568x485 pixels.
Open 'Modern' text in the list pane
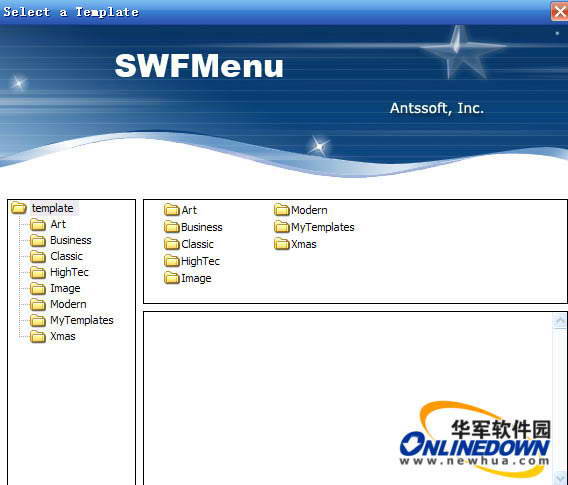click(x=309, y=210)
